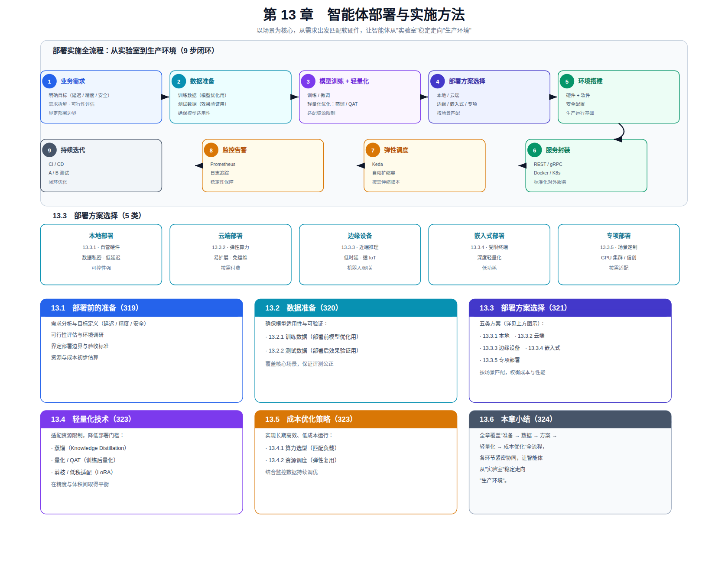This screenshot has width=728, height=563.
Task: Click text 覆盖核心场景，保证评测公正
Action: click(299, 364)
